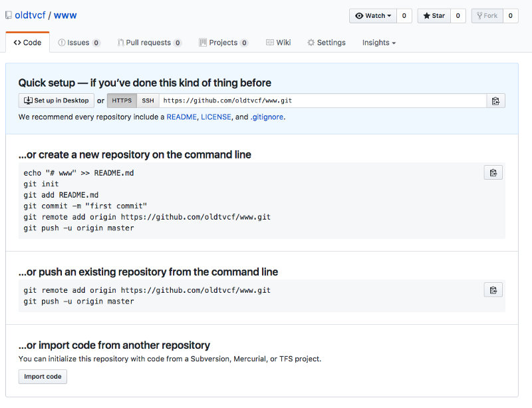The image size is (532, 408).
Task: Click the Projects board icon
Action: 203,43
